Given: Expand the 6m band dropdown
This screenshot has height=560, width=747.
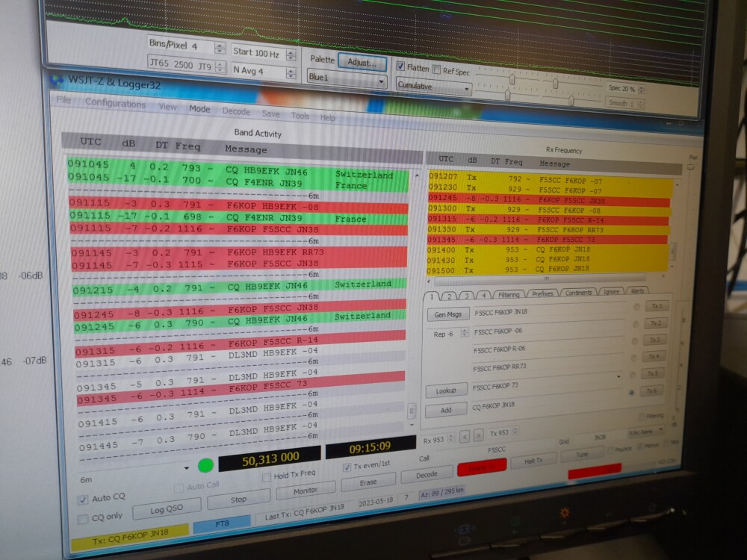Looking at the screenshot, I should 186,469.
